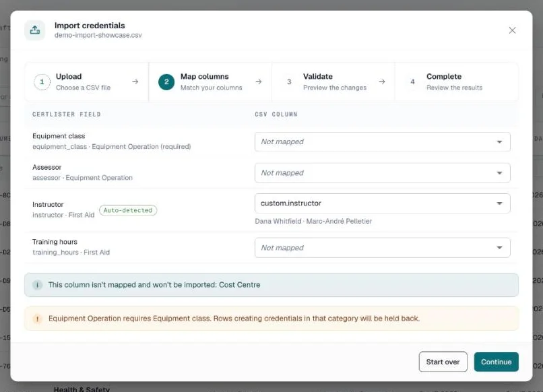The image size is (543, 392).
Task: Open the Validate step
Action: (333, 82)
